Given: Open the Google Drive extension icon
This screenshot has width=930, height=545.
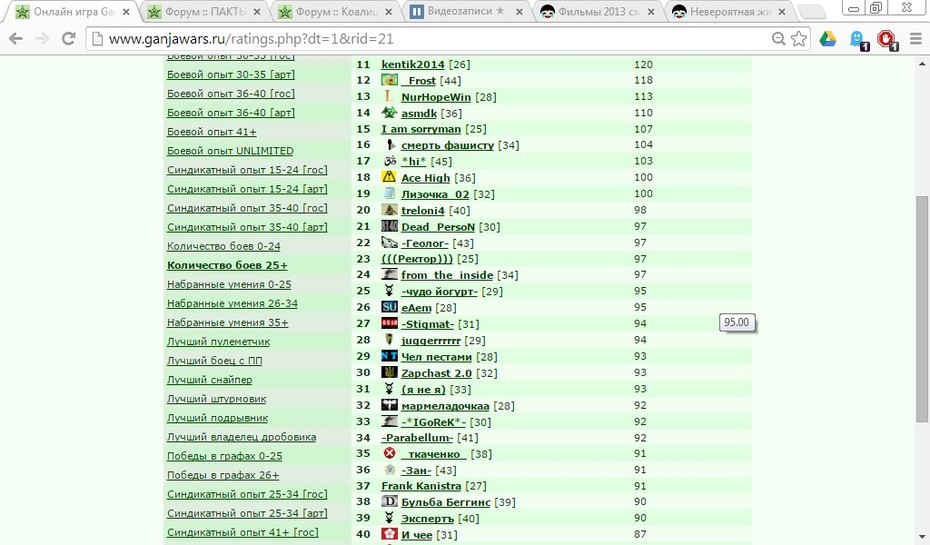Looking at the screenshot, I should coord(827,39).
